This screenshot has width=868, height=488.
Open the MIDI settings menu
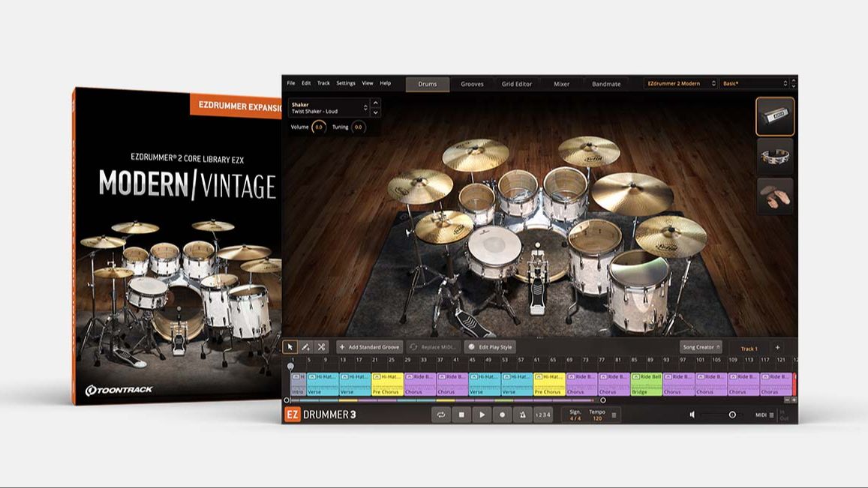tap(765, 415)
